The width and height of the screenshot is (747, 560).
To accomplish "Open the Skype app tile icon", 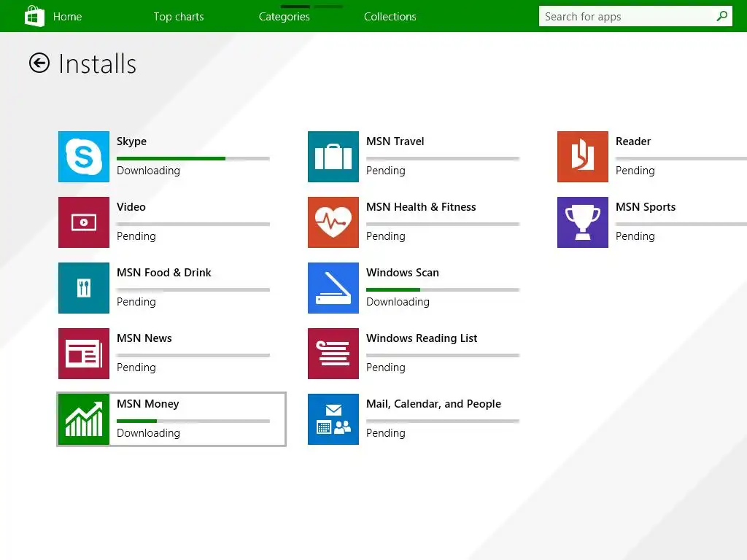I will [x=84, y=157].
